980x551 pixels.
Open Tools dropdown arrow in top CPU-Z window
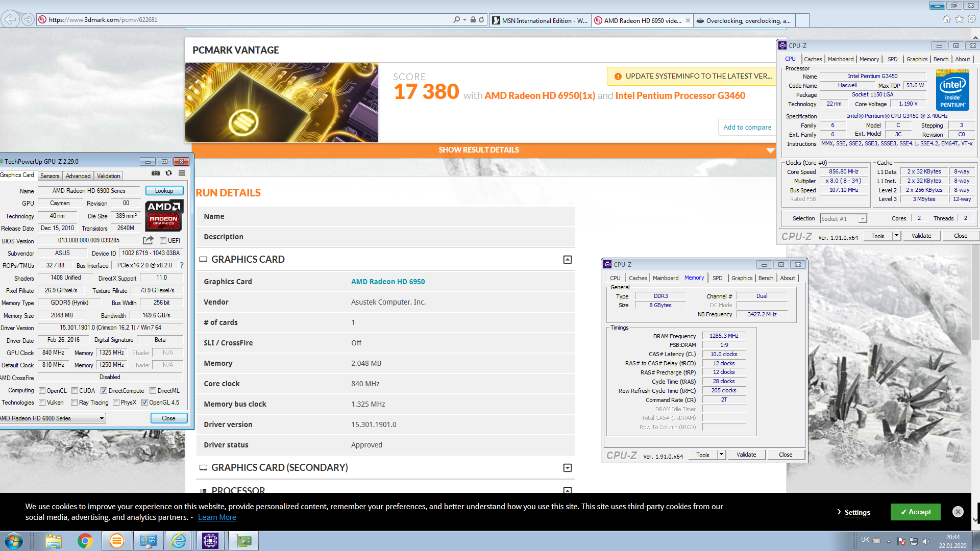pyautogui.click(x=896, y=236)
